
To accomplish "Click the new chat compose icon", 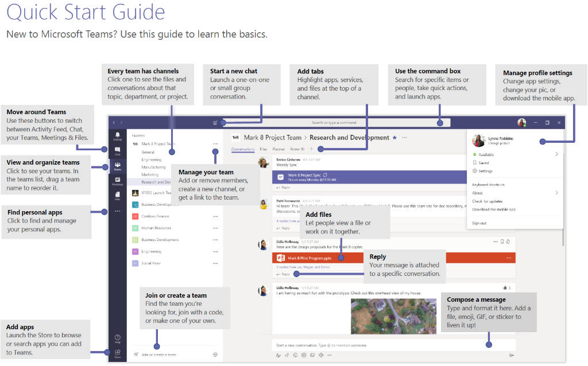I will [x=215, y=123].
